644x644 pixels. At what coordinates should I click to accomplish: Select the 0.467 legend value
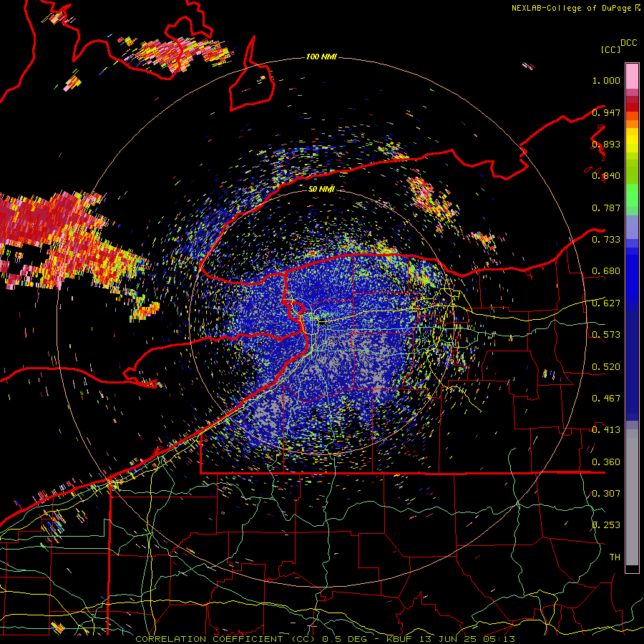[x=606, y=399]
